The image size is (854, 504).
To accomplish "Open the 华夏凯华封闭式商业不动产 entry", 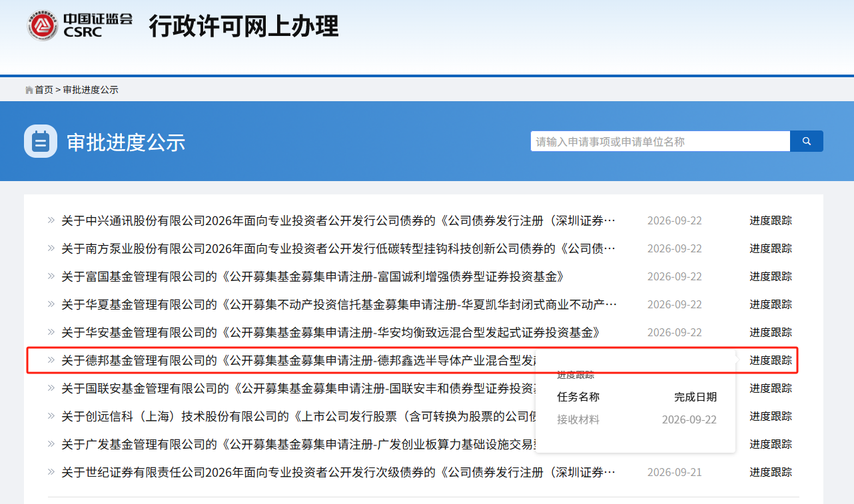I will (x=338, y=304).
